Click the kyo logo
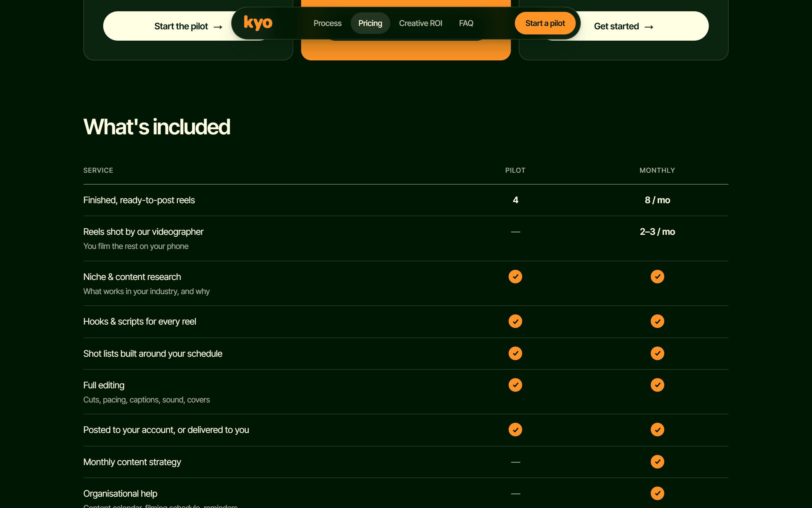Image resolution: width=812 pixels, height=508 pixels. click(x=258, y=23)
